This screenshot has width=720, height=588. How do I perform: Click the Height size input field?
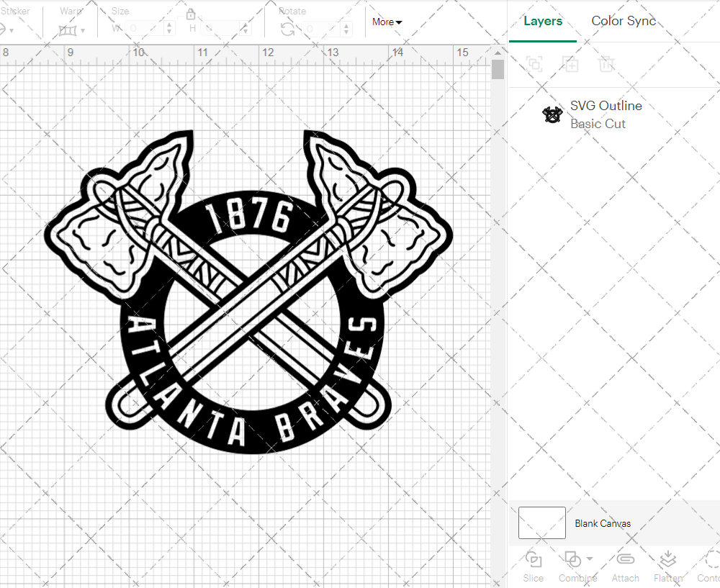pyautogui.click(x=222, y=29)
